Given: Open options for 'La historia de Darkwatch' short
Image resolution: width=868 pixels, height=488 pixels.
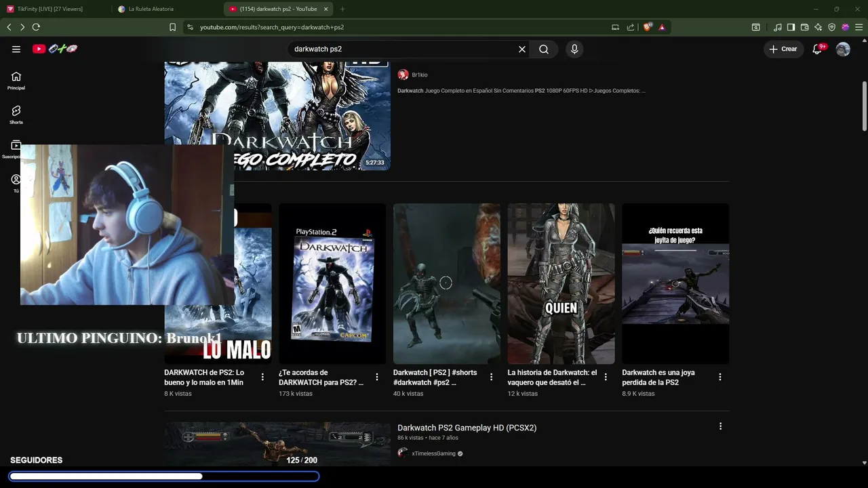Looking at the screenshot, I should pyautogui.click(x=606, y=377).
